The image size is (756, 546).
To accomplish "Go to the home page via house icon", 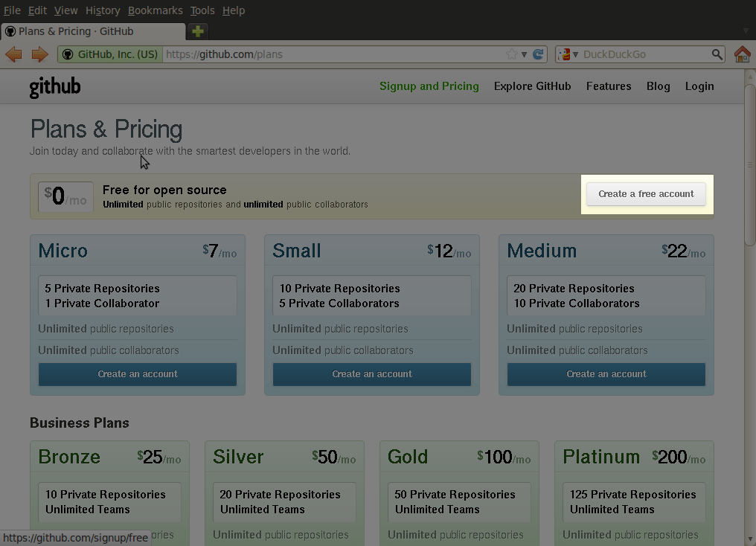I will tap(743, 54).
